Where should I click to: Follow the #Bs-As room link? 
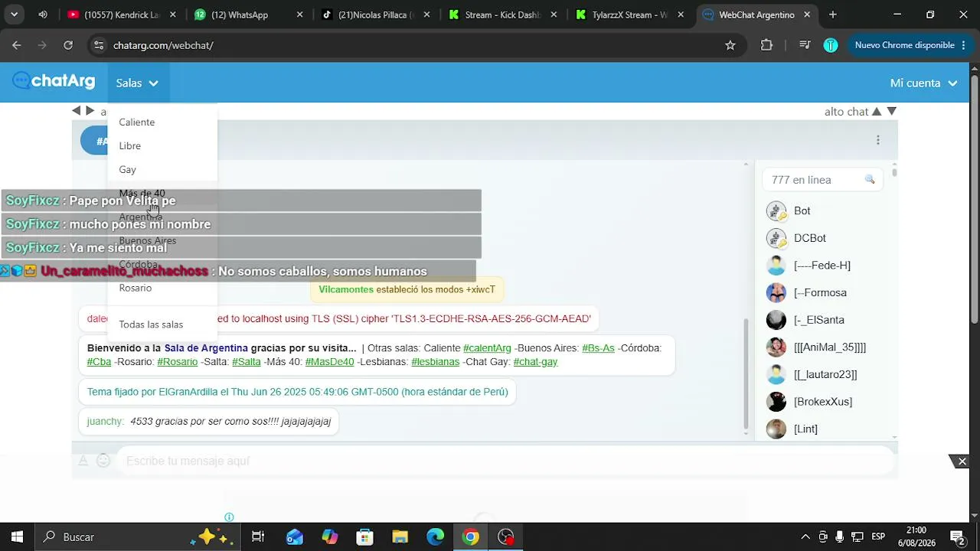pyautogui.click(x=598, y=348)
